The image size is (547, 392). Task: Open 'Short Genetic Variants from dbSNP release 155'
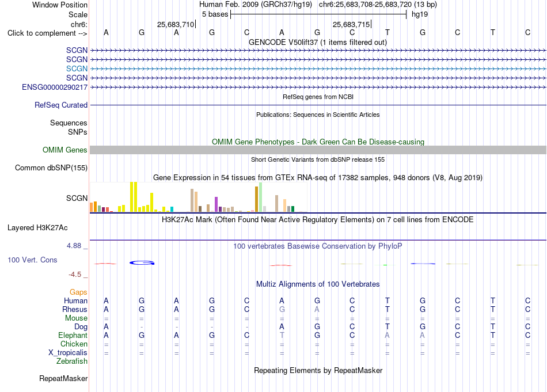coord(318,159)
